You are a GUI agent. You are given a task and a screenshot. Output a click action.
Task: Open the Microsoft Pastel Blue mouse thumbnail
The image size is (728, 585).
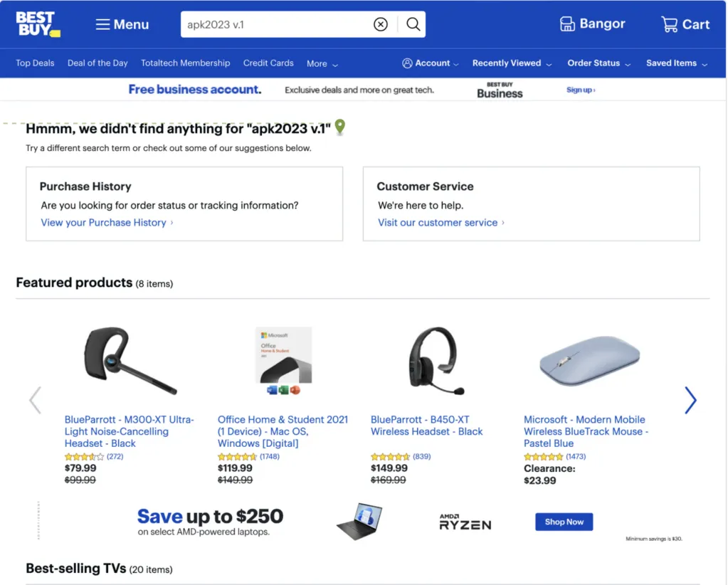coord(589,361)
